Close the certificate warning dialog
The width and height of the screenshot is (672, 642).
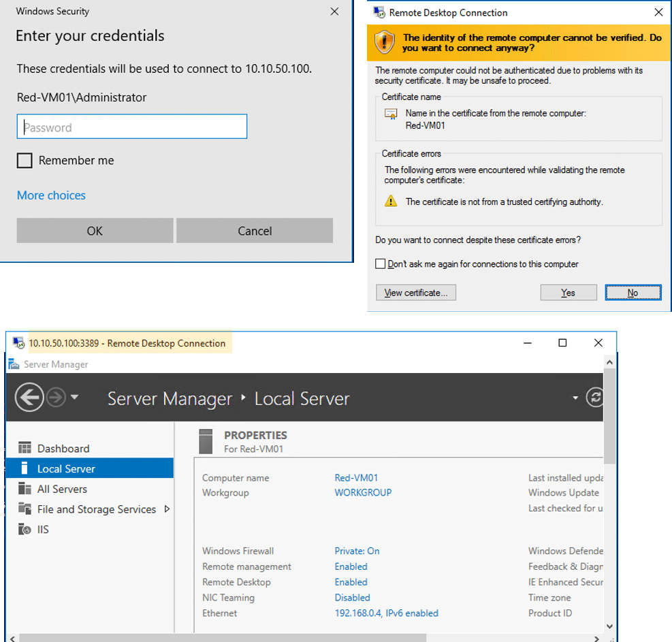click(658, 12)
